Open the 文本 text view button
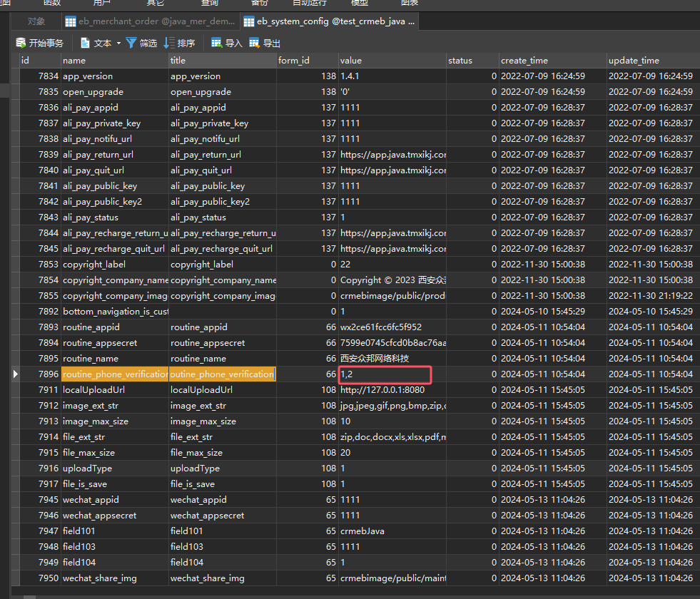Image resolution: width=700 pixels, height=599 pixels. pyautogui.click(x=96, y=43)
